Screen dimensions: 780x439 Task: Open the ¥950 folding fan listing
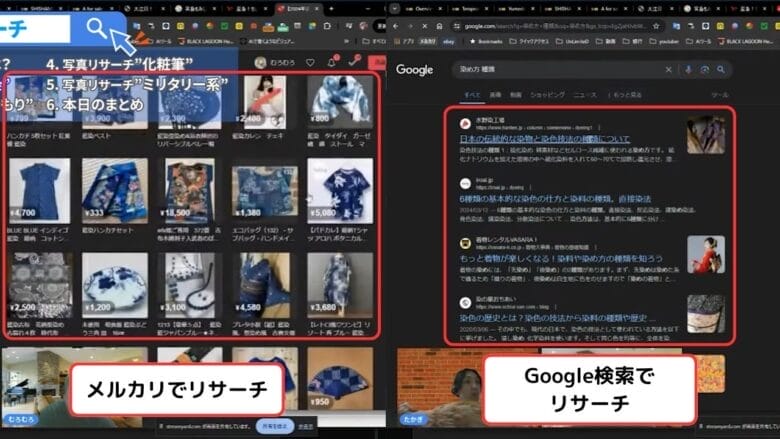[340, 378]
